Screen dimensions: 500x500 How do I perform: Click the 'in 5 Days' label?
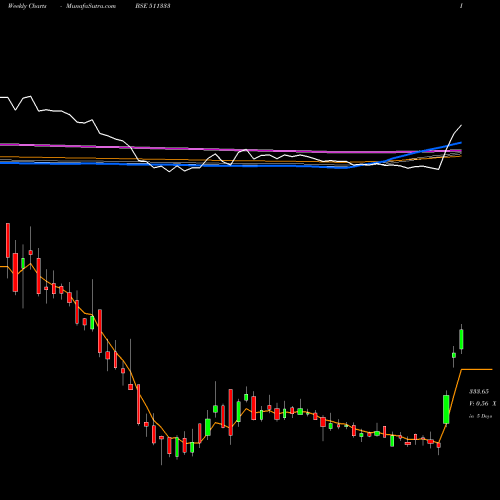(x=481, y=416)
